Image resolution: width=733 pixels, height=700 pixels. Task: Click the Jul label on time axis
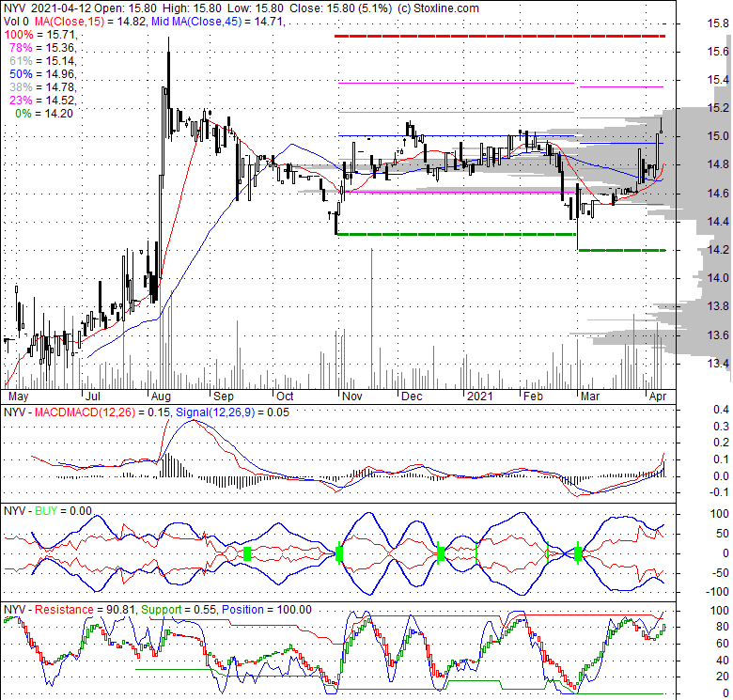coord(92,397)
